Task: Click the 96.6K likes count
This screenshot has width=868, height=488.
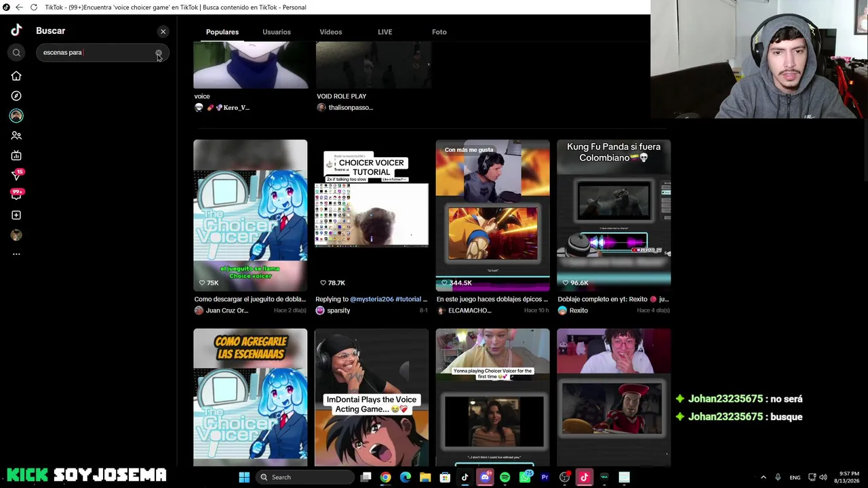Action: click(575, 283)
